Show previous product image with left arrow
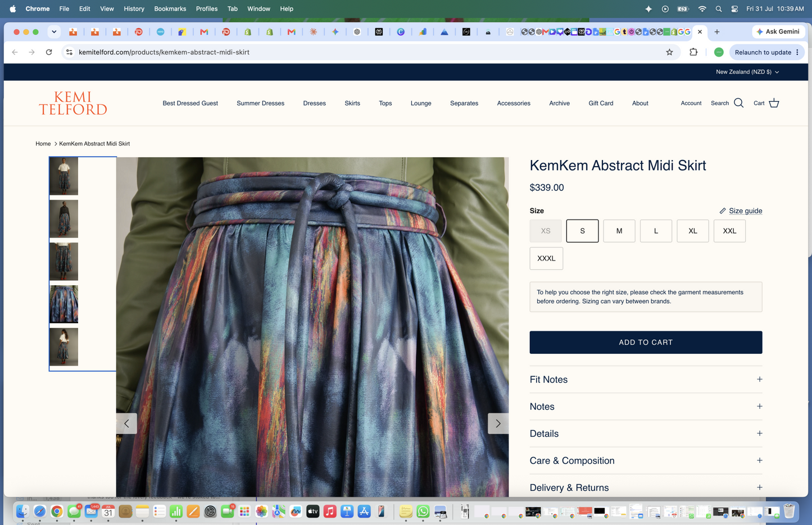Screen dimensions: 812x525 tap(126, 423)
